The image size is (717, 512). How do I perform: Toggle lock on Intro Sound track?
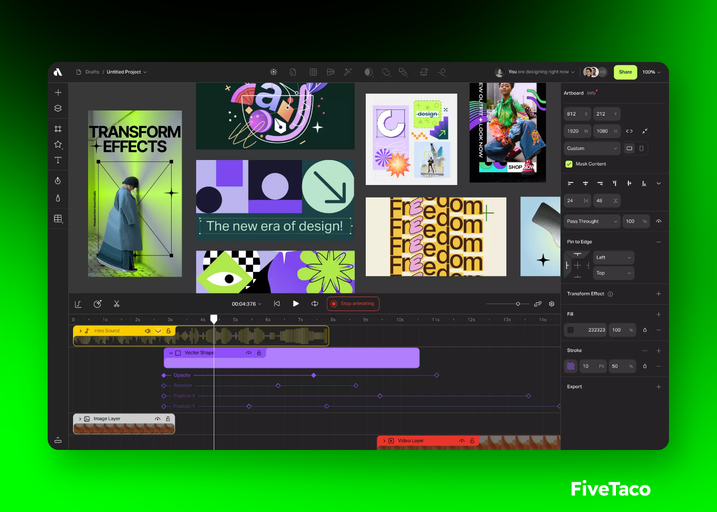pos(169,331)
